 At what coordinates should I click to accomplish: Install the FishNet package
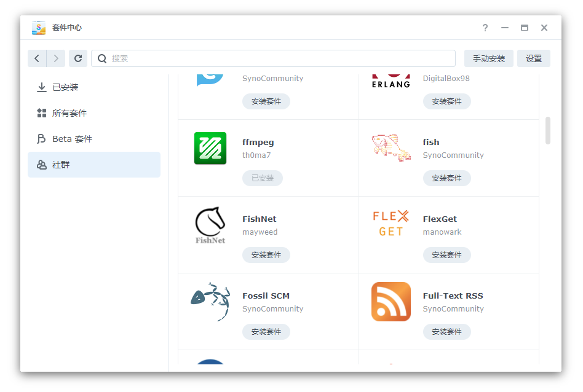(x=266, y=255)
